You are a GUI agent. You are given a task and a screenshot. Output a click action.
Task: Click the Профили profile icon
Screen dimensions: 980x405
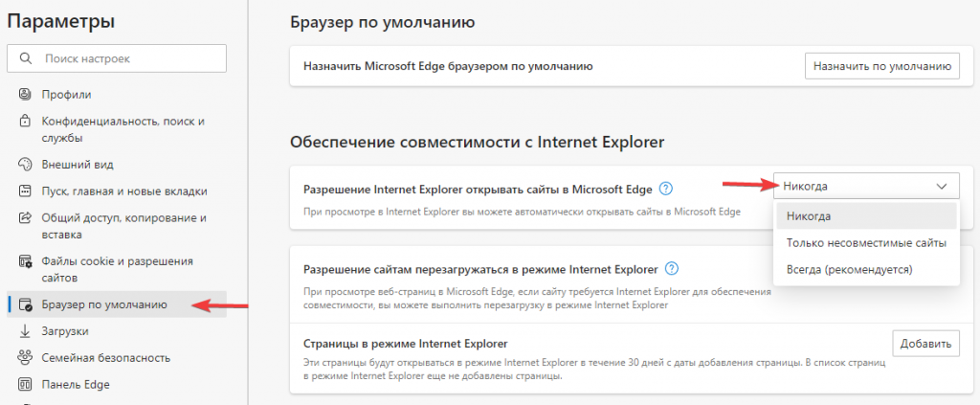pos(25,95)
